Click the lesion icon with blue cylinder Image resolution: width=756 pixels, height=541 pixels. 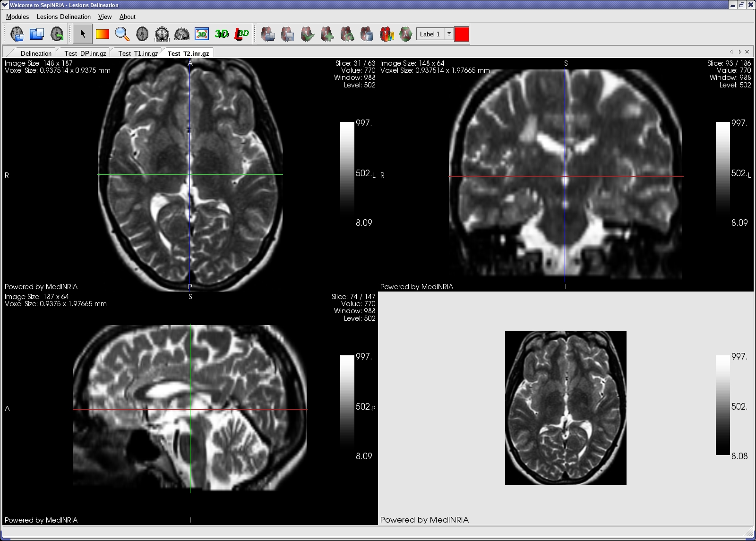pyautogui.click(x=367, y=34)
